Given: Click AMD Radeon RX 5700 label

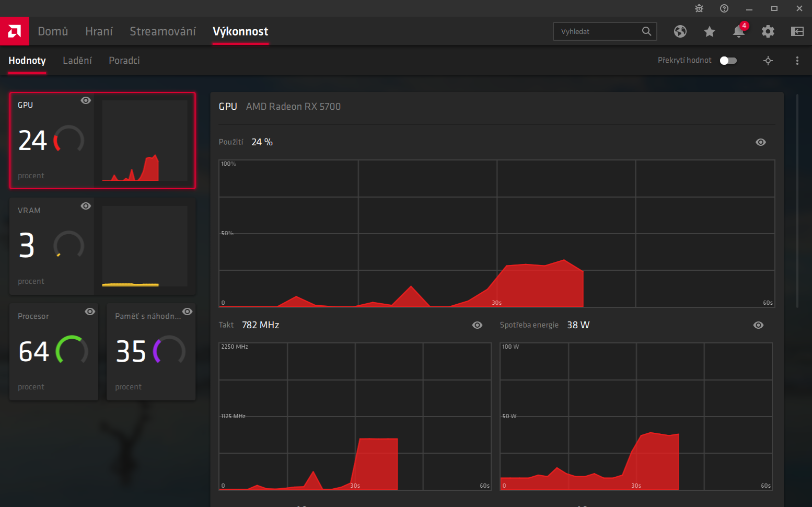Looking at the screenshot, I should click(293, 107).
